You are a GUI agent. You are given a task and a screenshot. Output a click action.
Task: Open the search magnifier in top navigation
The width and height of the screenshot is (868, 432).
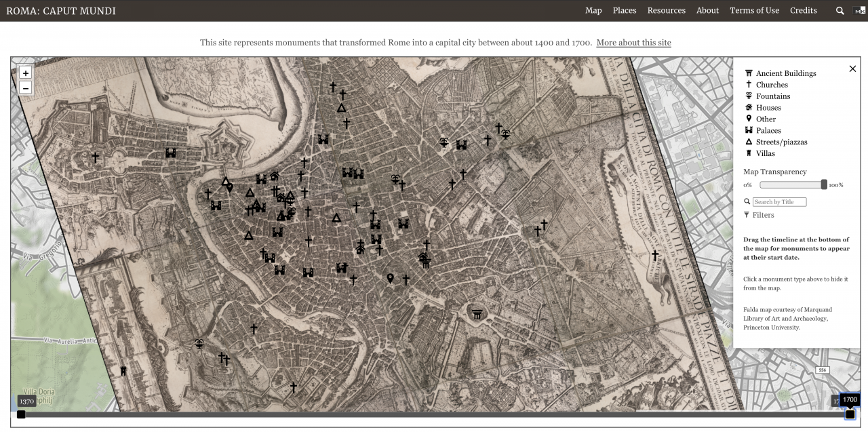840,11
